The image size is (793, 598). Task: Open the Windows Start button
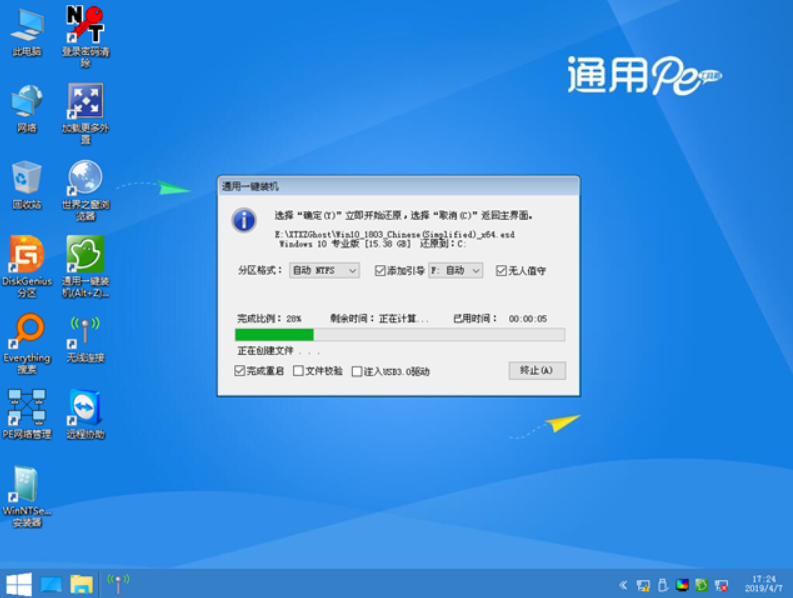[x=19, y=584]
